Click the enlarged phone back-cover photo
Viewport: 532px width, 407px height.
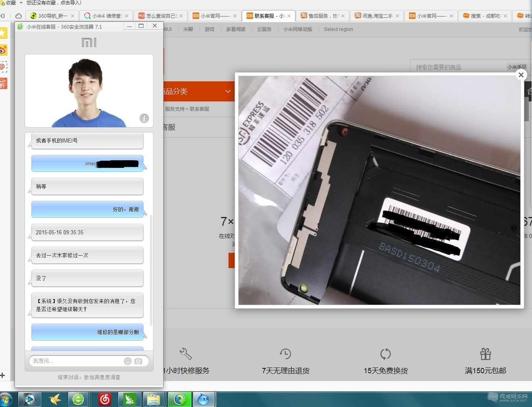(x=379, y=190)
